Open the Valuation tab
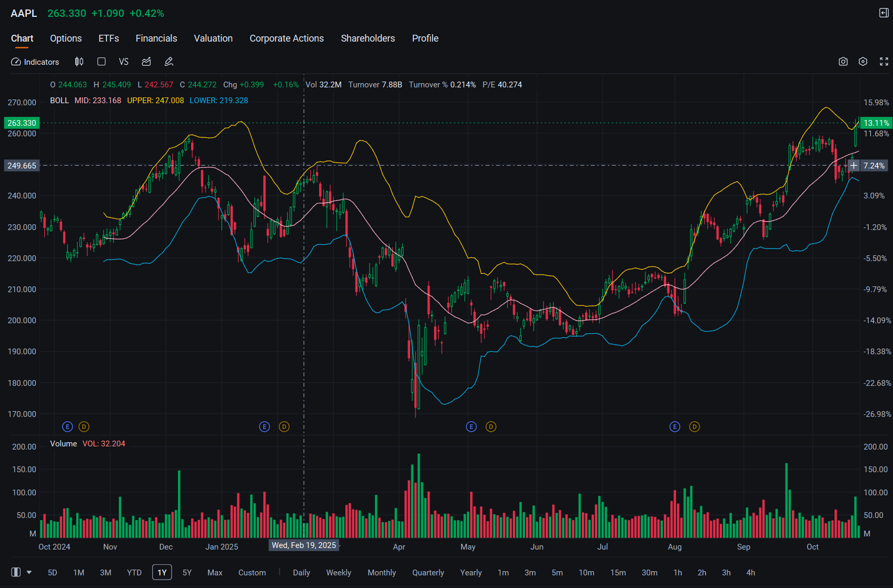893x588 pixels. pyautogui.click(x=213, y=38)
